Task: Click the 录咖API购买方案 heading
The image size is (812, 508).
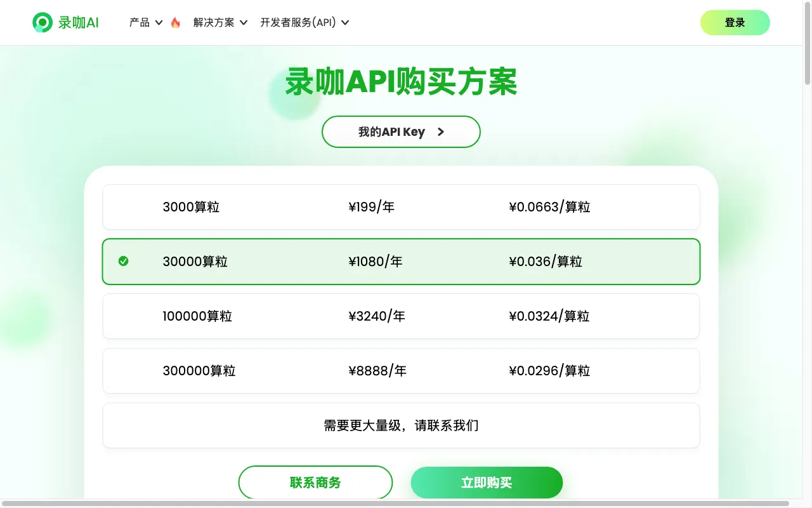Action: (401, 82)
